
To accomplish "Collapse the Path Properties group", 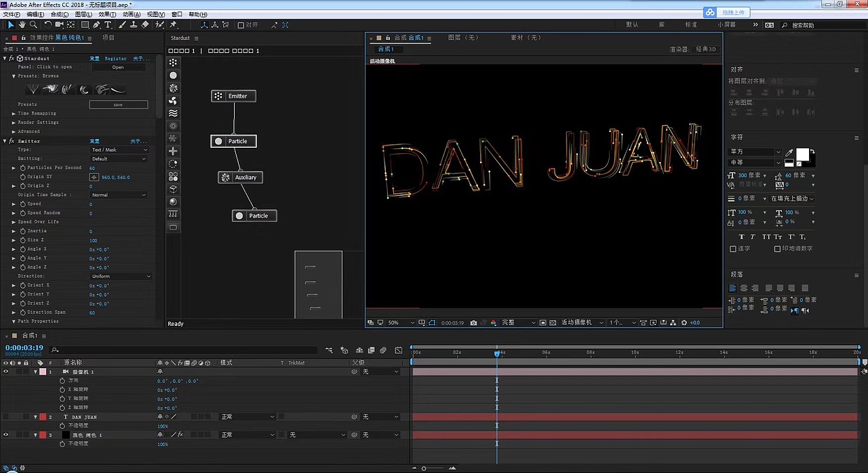I will tap(14, 321).
